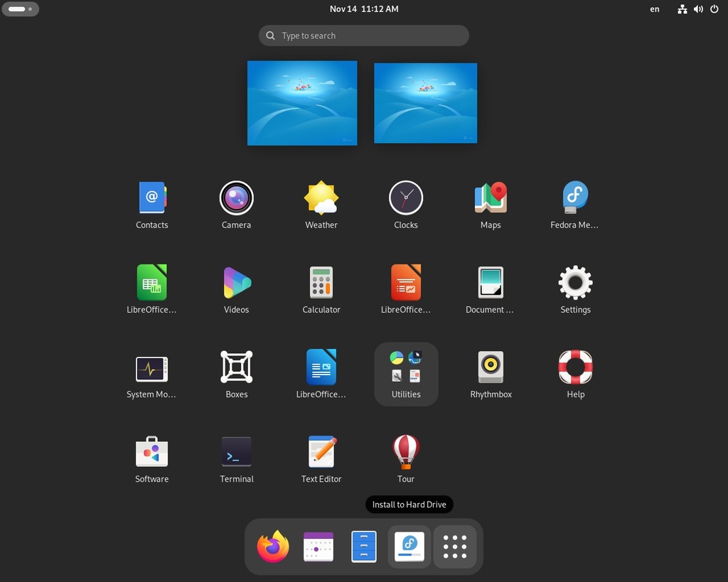
Task: Open the clock and calendar menu
Action: click(364, 9)
